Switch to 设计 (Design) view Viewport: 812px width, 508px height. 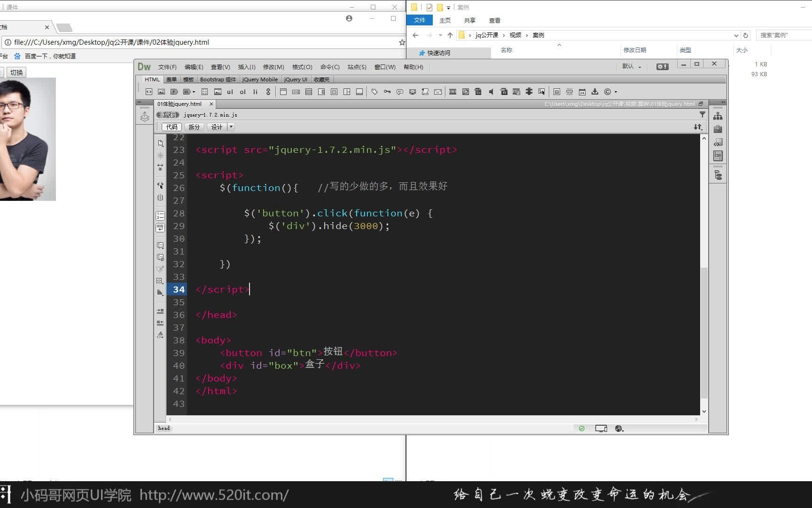click(x=217, y=127)
